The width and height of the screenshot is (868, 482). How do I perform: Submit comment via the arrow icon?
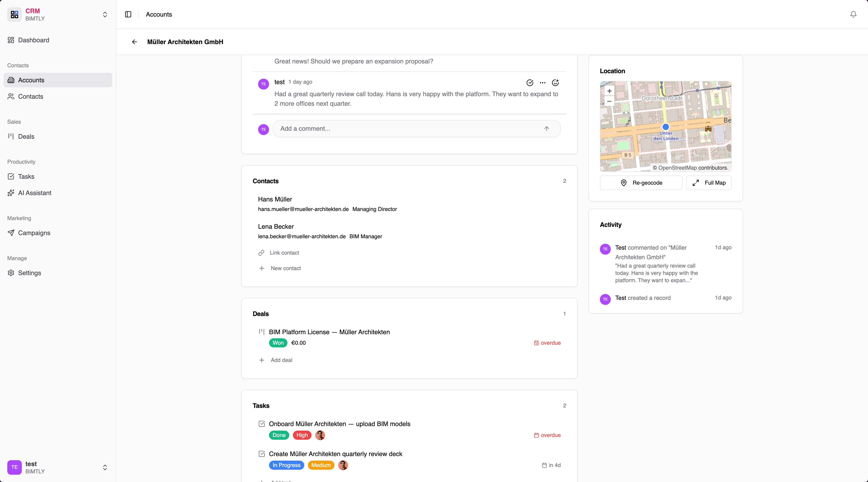click(546, 128)
